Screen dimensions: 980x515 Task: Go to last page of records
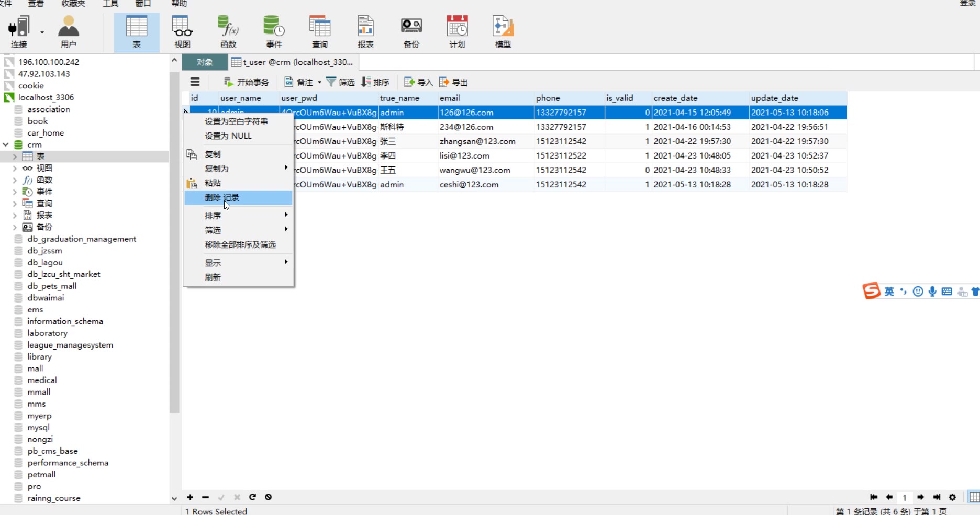pos(937,497)
